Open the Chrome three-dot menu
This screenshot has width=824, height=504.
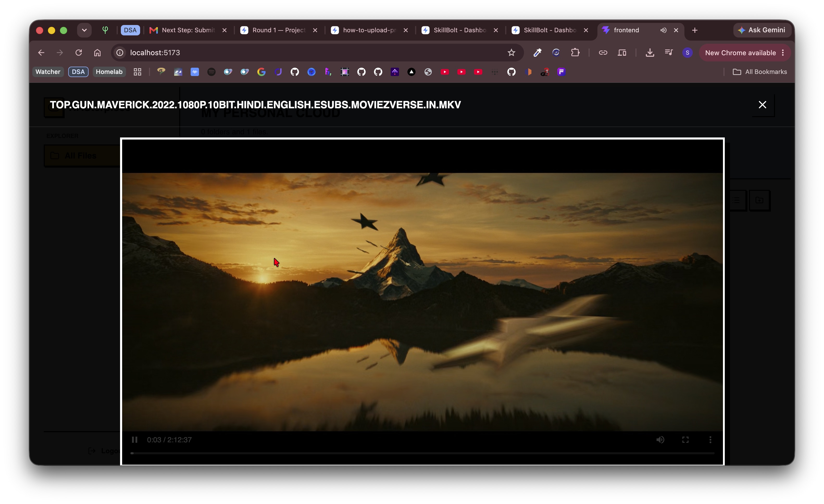coord(783,53)
